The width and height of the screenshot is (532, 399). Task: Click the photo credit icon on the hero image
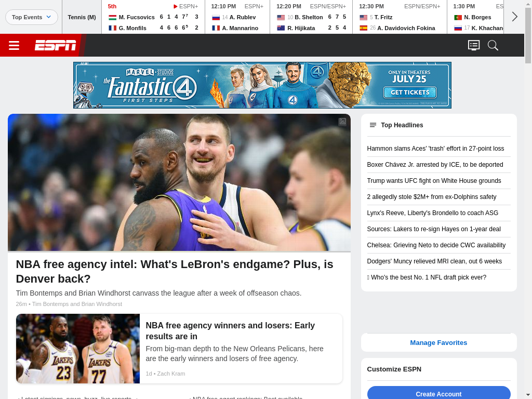(342, 121)
